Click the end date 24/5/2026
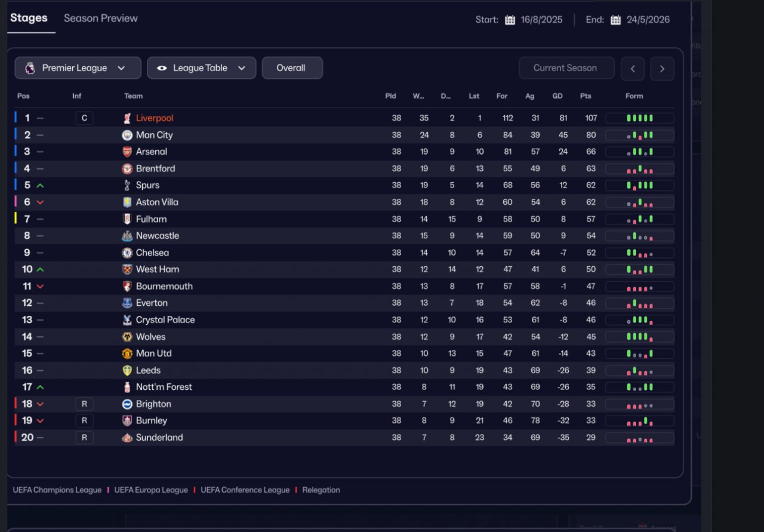 (x=648, y=20)
